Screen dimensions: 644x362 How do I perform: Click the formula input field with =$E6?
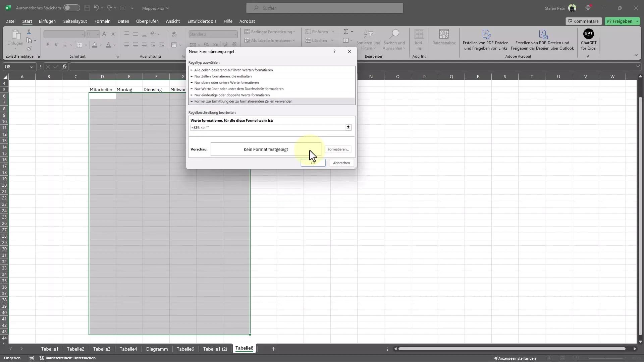[x=267, y=128]
